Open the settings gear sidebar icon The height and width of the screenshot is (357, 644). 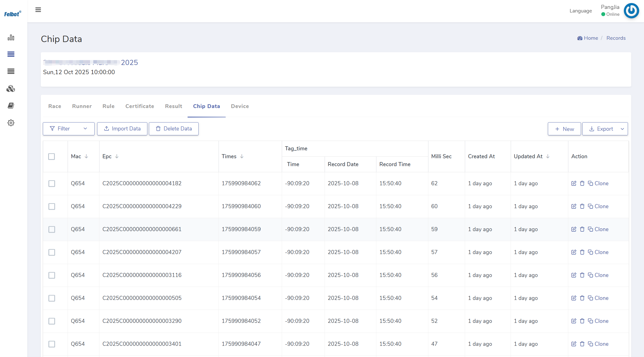coord(11,123)
